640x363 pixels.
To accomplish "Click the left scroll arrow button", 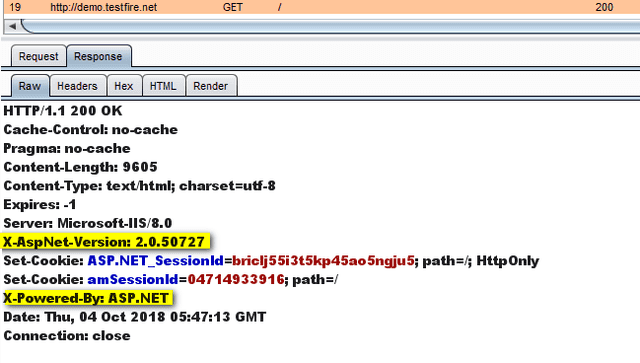I will 12,26.
